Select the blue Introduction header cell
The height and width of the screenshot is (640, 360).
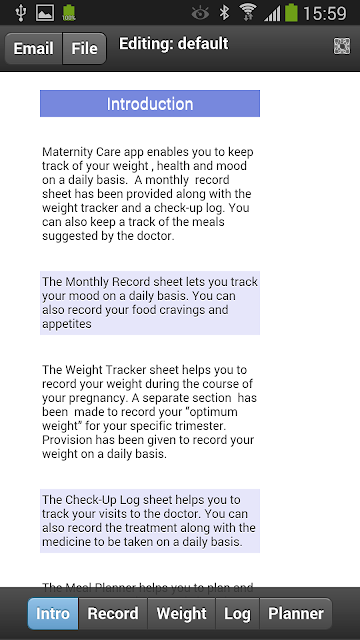pos(150,104)
